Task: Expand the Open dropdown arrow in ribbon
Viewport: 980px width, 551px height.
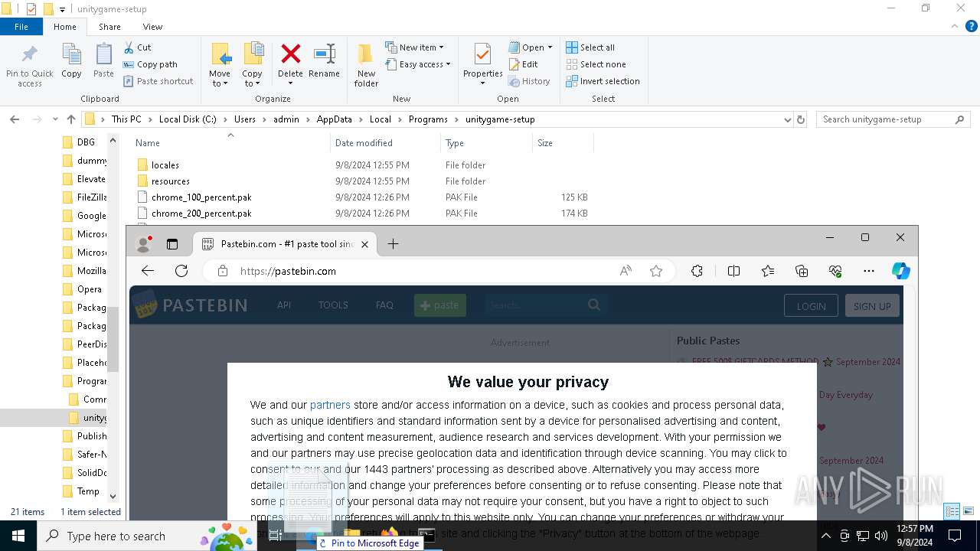Action: tap(550, 47)
